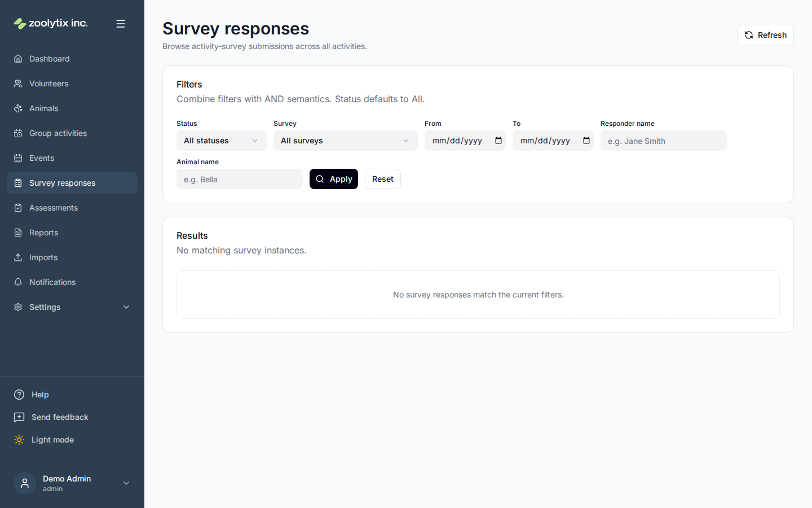812x508 pixels.
Task: Open Volunteers page
Action: pos(72,84)
